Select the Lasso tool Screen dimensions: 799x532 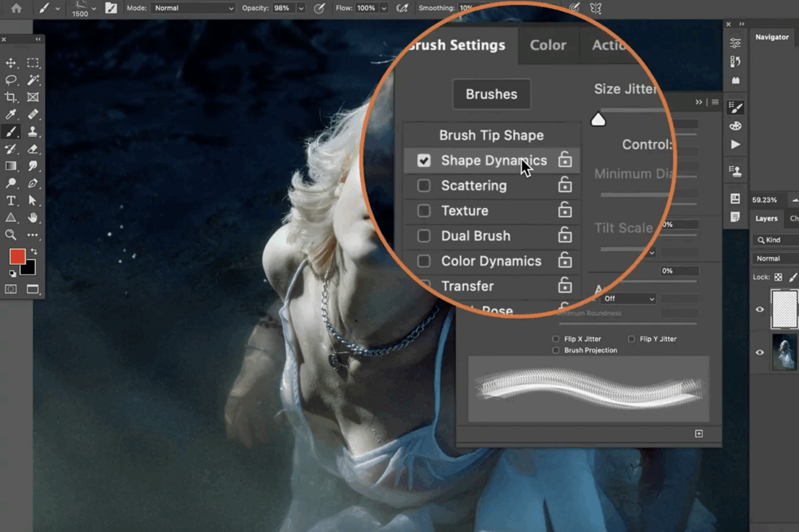coord(11,80)
